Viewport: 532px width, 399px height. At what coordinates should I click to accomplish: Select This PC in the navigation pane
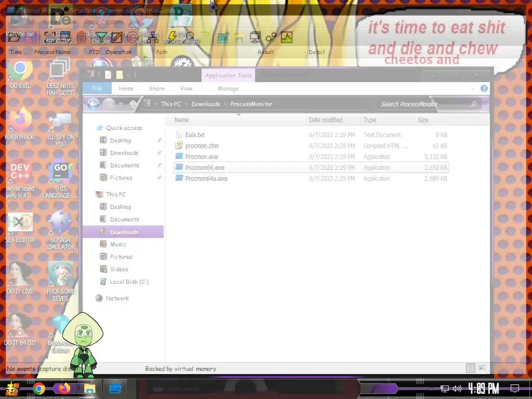click(x=116, y=194)
